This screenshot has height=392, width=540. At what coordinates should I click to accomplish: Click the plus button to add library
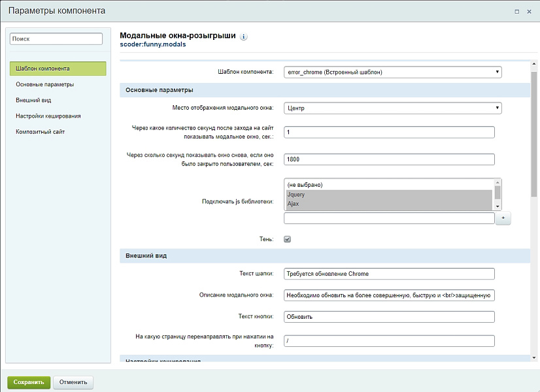tap(502, 219)
